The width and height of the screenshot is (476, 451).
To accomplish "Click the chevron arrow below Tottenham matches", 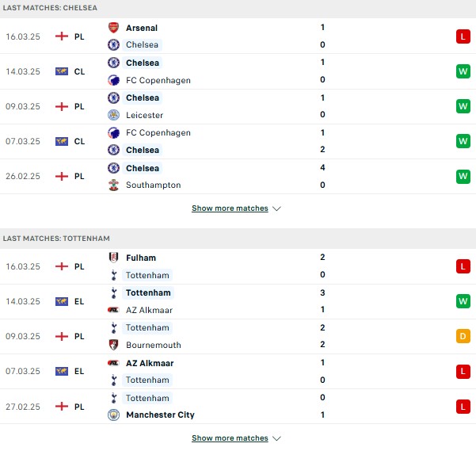I will pos(276,438).
